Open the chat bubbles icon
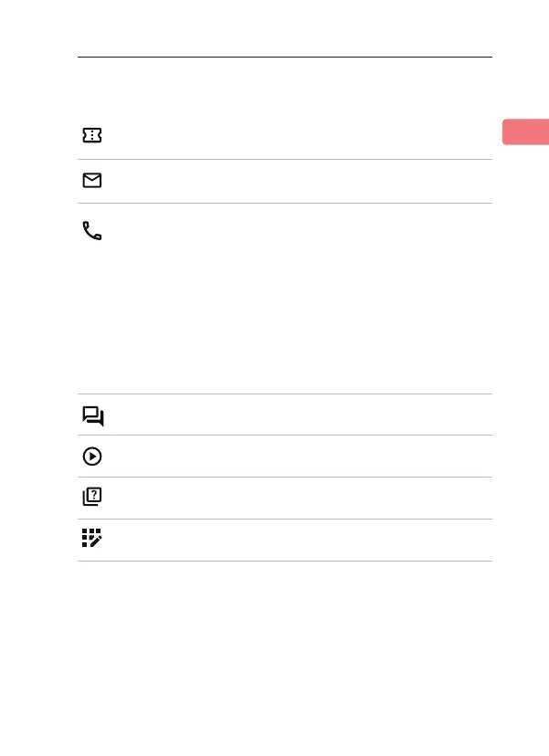This screenshot has width=549, height=756. pos(93,416)
